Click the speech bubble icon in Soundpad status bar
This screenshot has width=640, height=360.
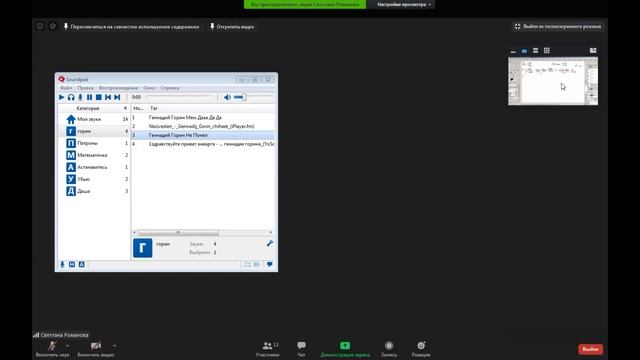pyautogui.click(x=270, y=264)
